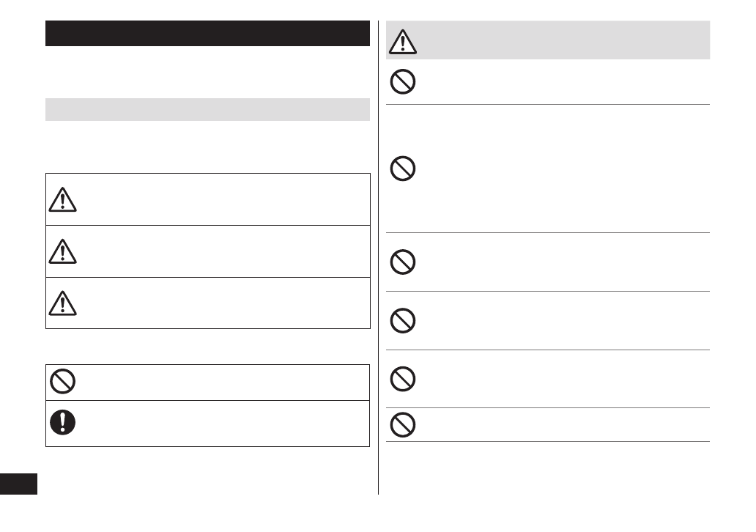Click the blank area beside the mandatory exclamation icon
This screenshot has height=532, width=756.
(x=220, y=424)
